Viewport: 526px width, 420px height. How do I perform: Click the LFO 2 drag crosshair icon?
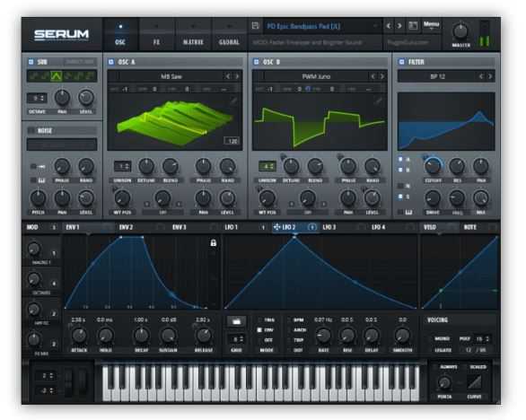(x=276, y=227)
